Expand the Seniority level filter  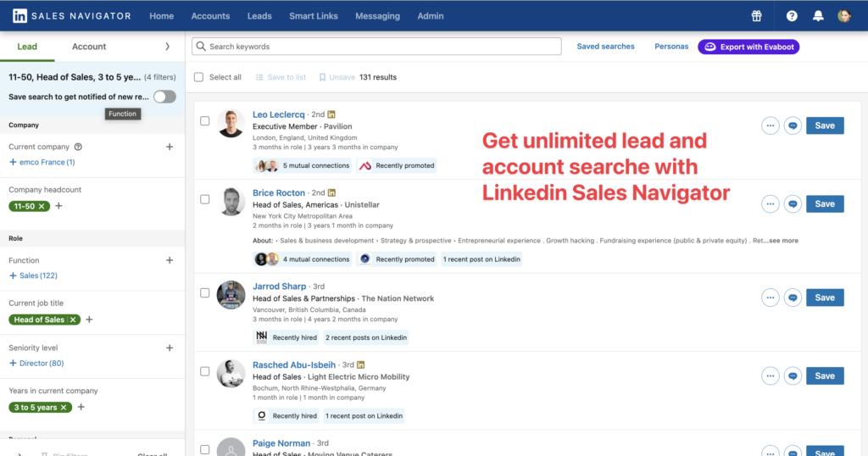170,348
